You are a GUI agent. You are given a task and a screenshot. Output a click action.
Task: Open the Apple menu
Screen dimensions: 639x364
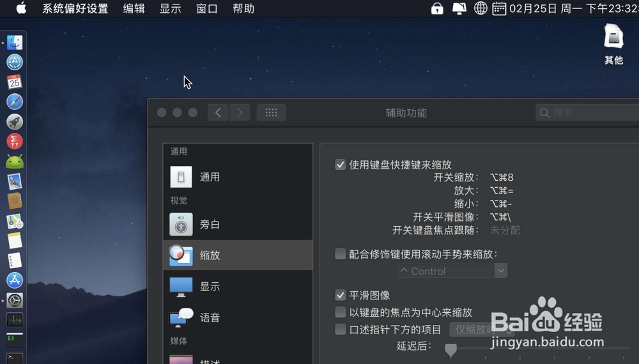21,8
